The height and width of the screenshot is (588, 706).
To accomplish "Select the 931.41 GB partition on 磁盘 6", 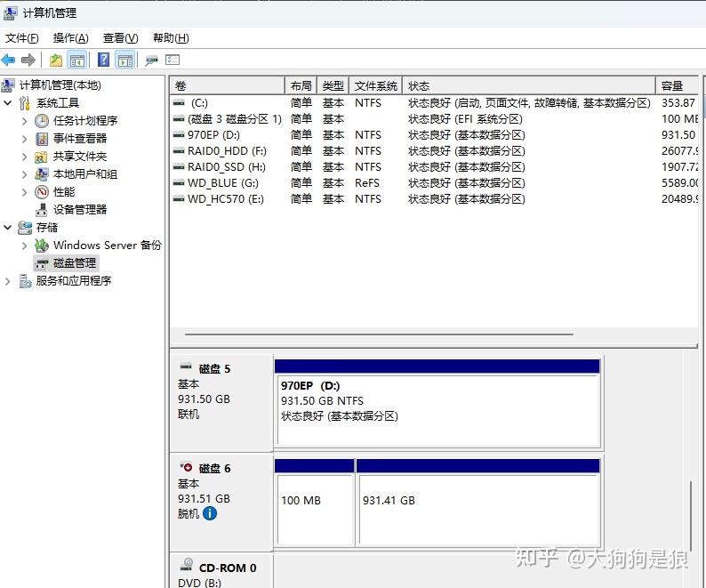I will 477,503.
